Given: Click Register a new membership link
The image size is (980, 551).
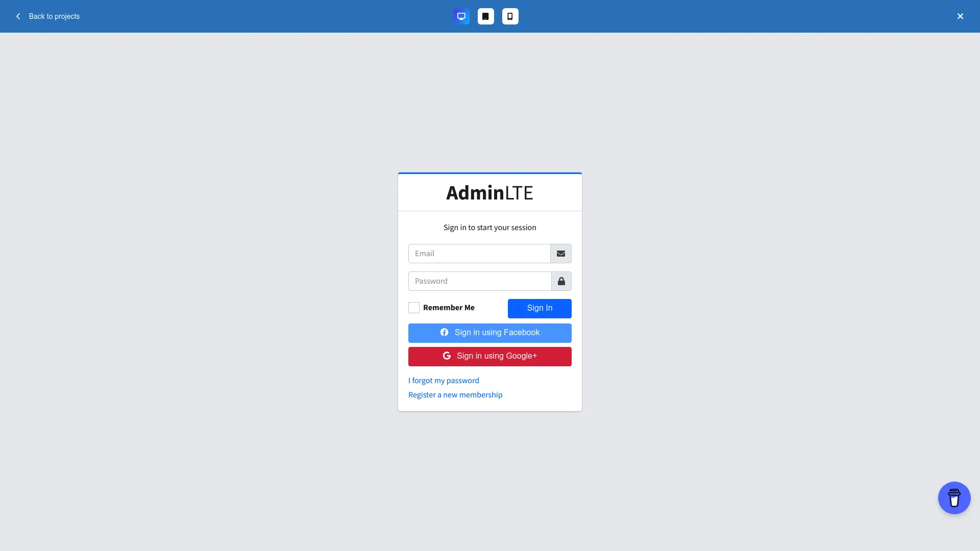Looking at the screenshot, I should tap(455, 394).
